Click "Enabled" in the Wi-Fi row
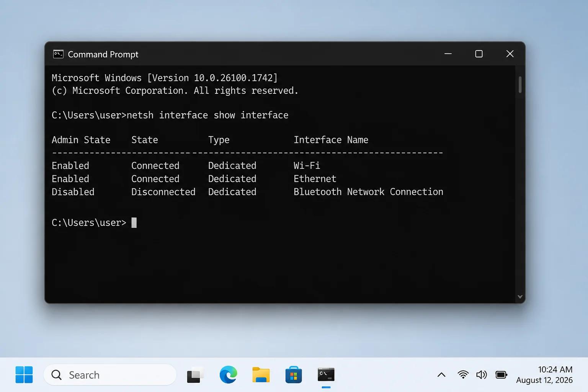588x392 pixels. (x=70, y=166)
